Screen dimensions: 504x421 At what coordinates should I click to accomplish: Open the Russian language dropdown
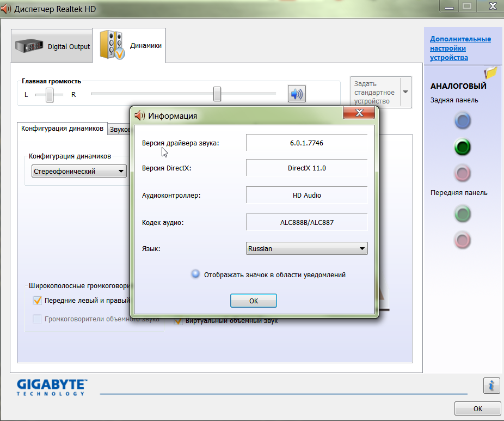coord(307,248)
